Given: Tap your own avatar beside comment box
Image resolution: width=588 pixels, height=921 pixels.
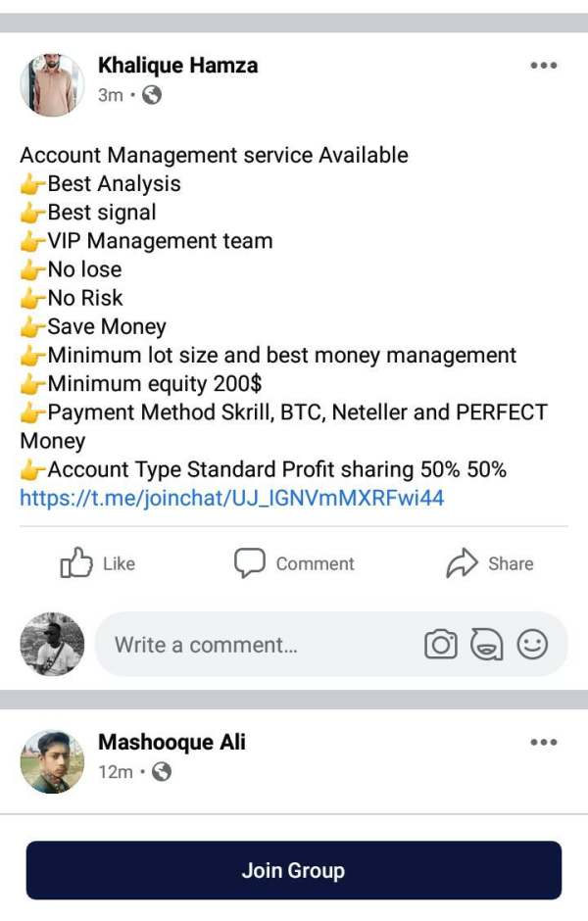Looking at the screenshot, I should click(52, 645).
